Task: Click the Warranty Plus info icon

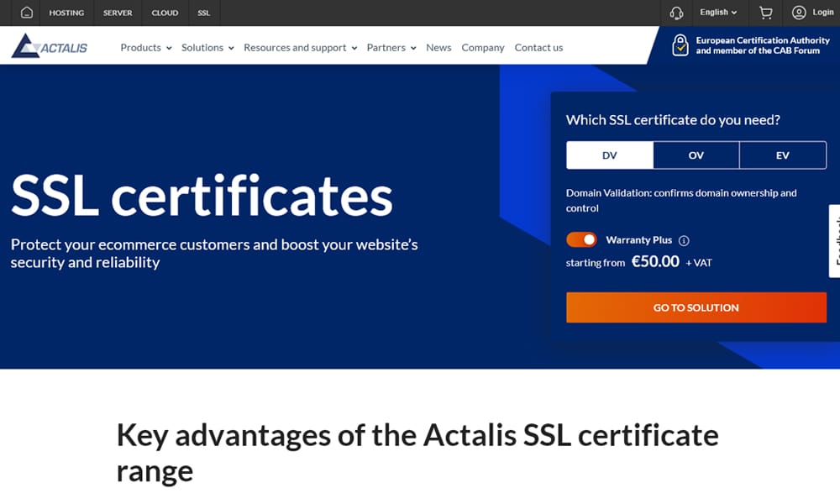Action: pos(685,240)
